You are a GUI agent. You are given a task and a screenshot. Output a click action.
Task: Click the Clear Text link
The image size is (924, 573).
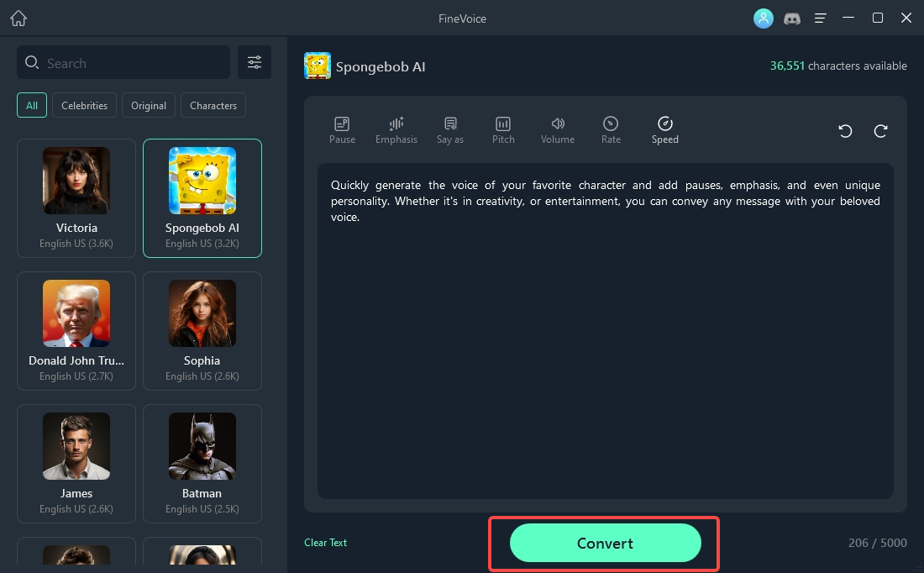pos(325,543)
